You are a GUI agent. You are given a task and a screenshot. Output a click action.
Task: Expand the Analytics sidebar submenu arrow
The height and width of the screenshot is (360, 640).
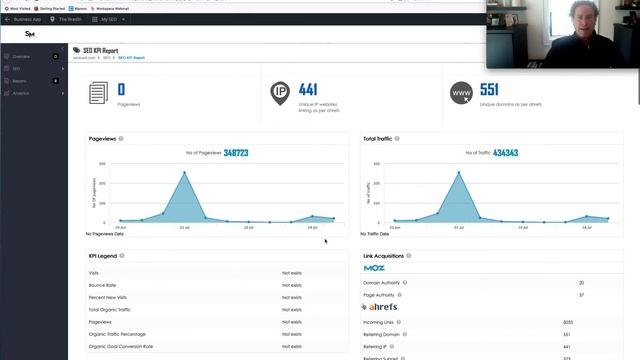[63, 93]
